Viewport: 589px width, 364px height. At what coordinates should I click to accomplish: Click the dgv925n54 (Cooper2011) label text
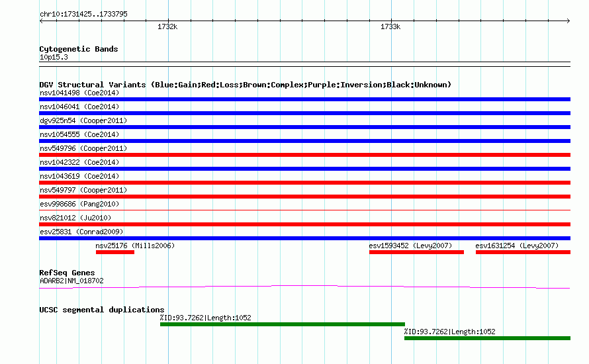(83, 120)
